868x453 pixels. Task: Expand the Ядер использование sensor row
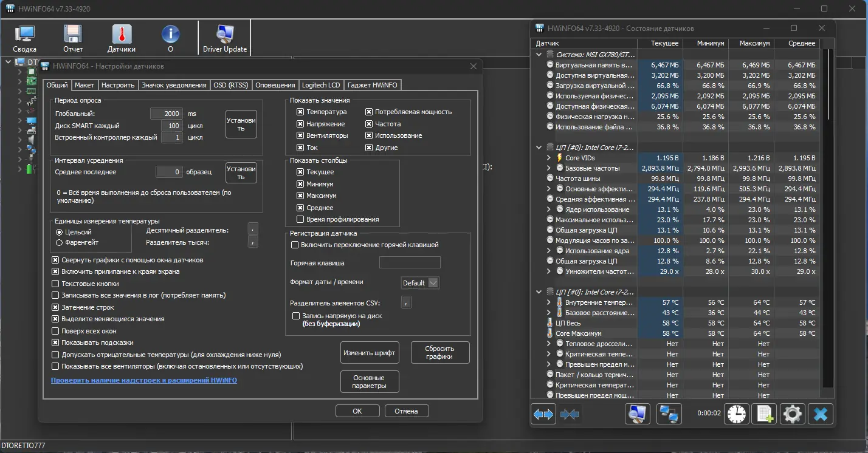pyautogui.click(x=549, y=209)
